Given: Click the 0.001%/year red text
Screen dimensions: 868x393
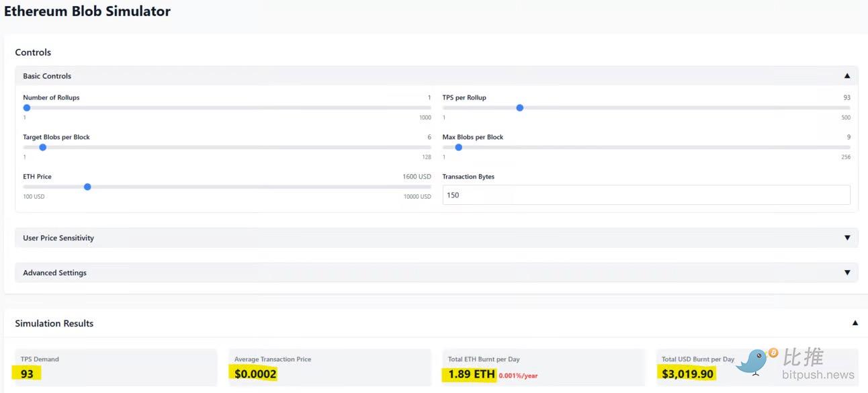Looking at the screenshot, I should pos(518,376).
